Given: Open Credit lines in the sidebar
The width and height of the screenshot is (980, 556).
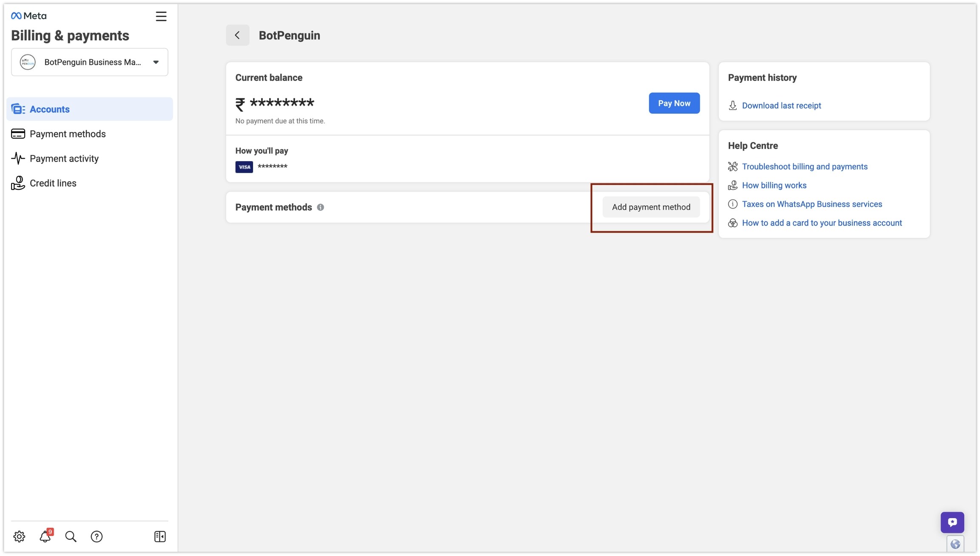Looking at the screenshot, I should click(x=53, y=183).
